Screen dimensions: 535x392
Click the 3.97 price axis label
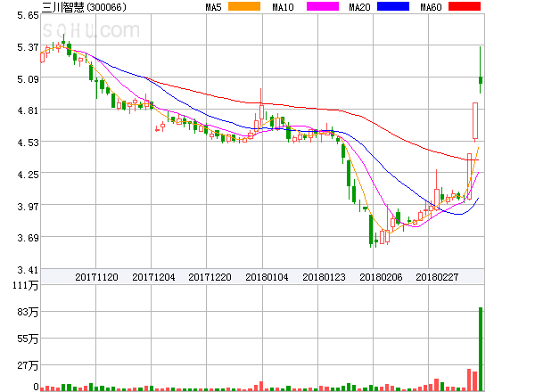coord(28,206)
